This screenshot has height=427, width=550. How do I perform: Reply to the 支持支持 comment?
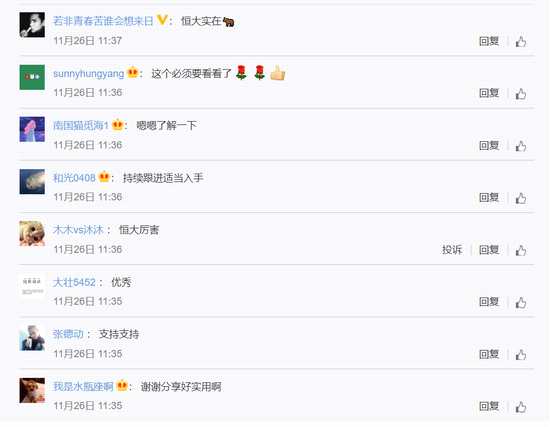(489, 354)
